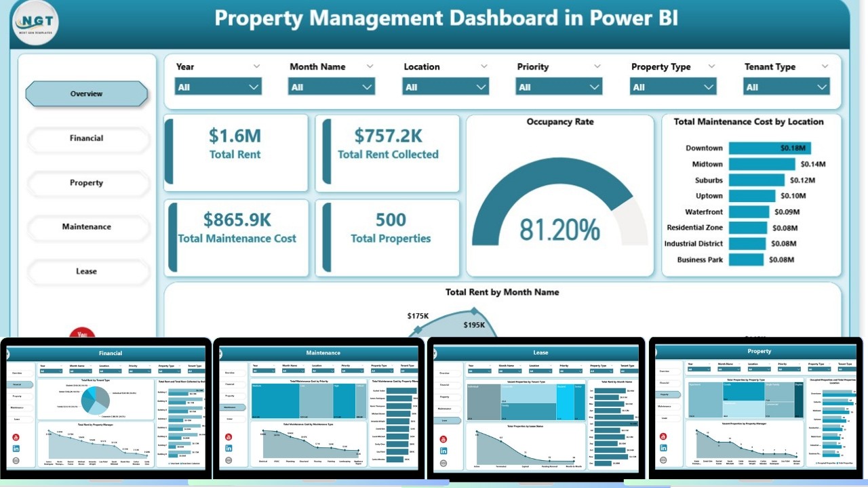Open website globe icon in Lease thumbnail
This screenshot has height=488, width=868.
pyautogui.click(x=443, y=463)
